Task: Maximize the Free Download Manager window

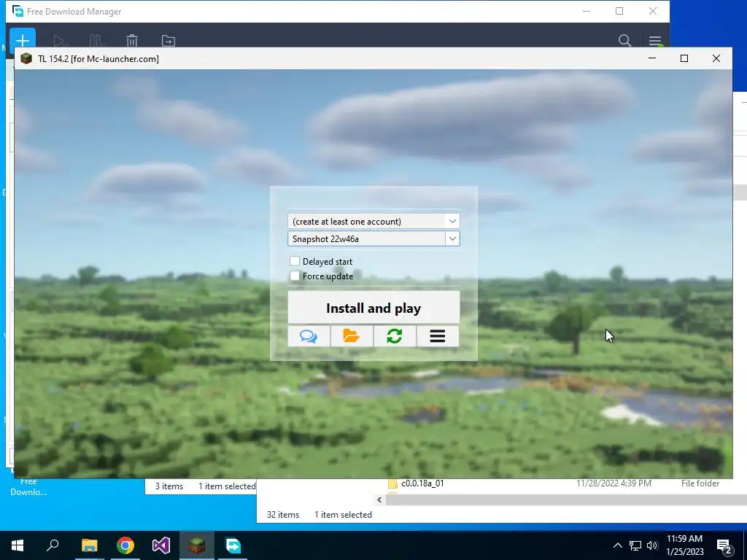Action: point(619,11)
